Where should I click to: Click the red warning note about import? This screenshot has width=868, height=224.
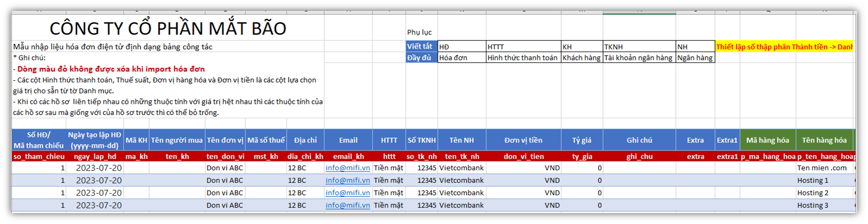(111, 69)
